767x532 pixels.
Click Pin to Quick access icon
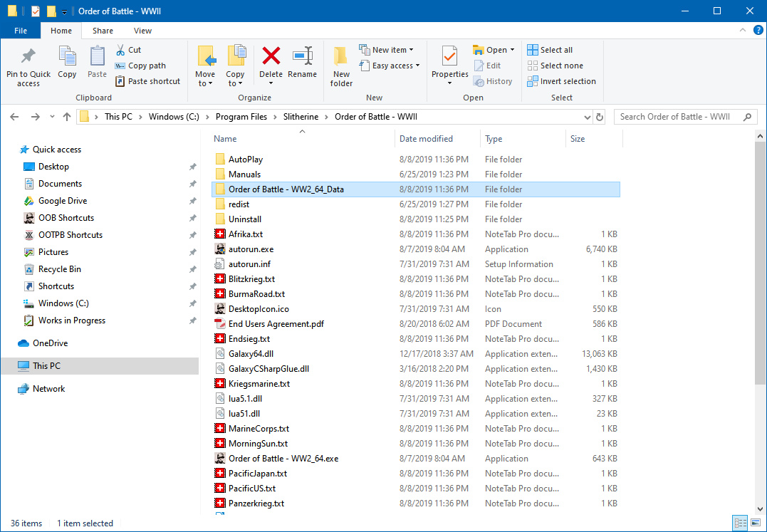click(x=28, y=57)
